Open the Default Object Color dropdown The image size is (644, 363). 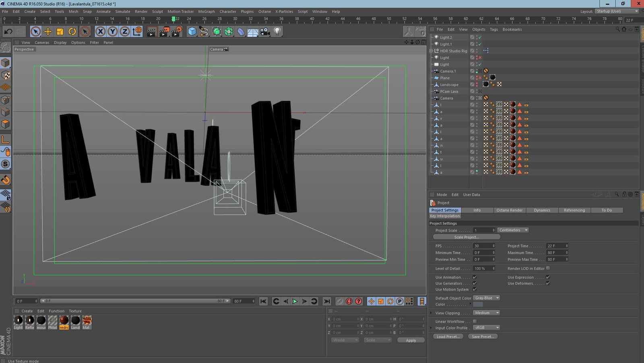point(486,298)
